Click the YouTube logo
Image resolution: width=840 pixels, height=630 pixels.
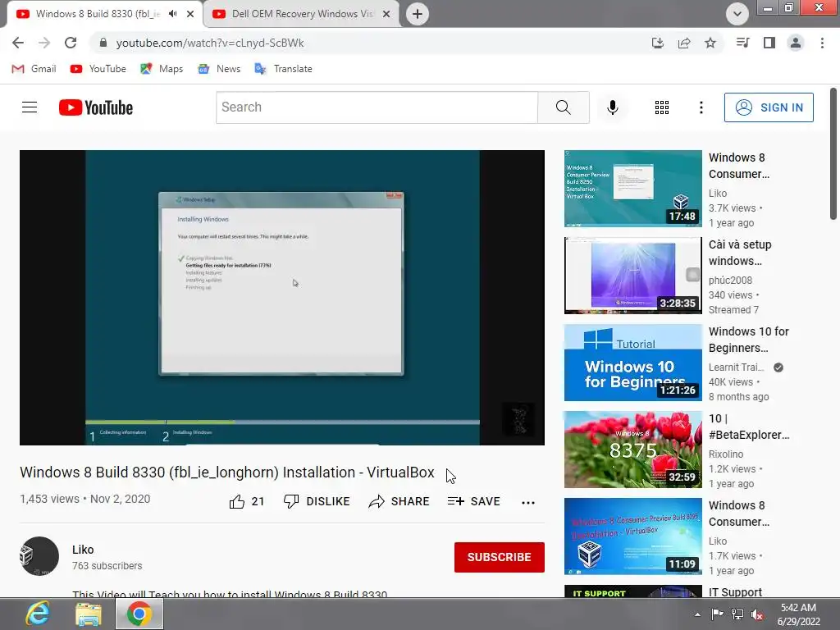[96, 107]
